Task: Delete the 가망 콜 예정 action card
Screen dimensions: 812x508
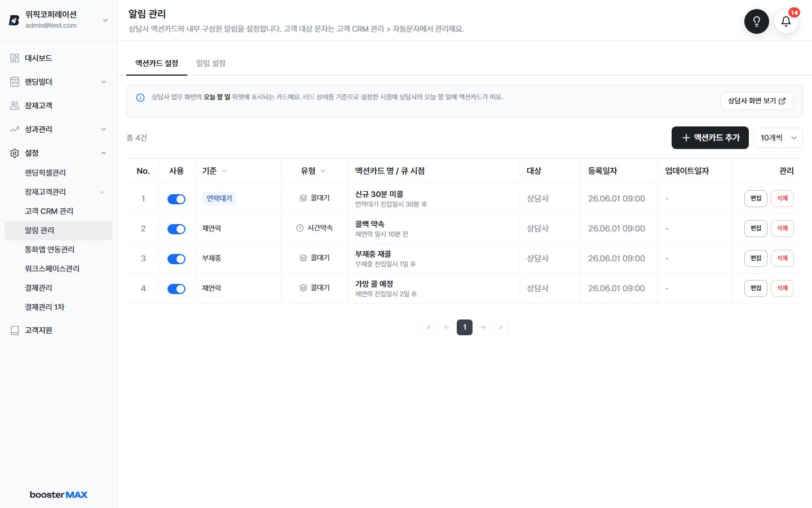Action: coord(782,288)
